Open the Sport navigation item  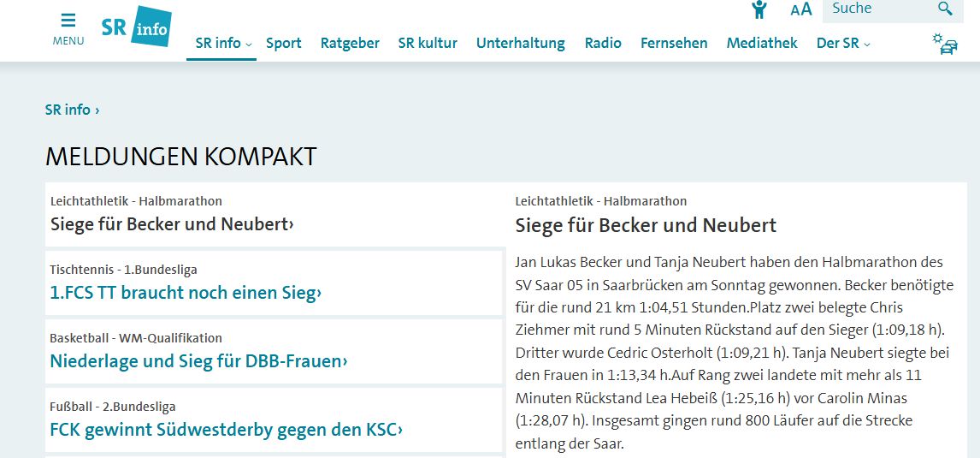click(283, 43)
